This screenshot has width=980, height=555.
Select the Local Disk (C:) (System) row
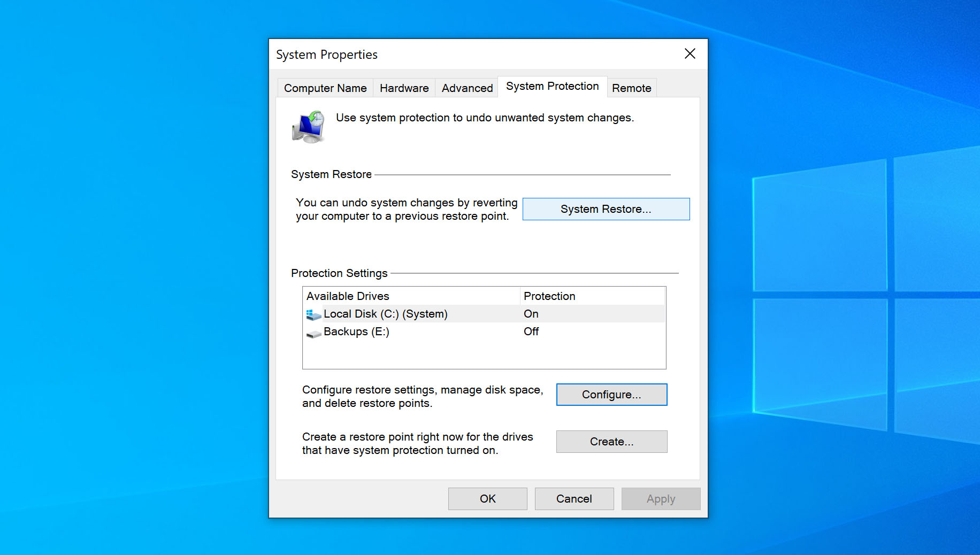[x=484, y=314]
